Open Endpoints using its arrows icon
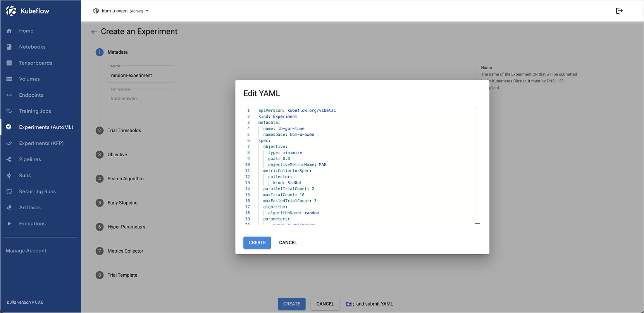 pyautogui.click(x=9, y=95)
